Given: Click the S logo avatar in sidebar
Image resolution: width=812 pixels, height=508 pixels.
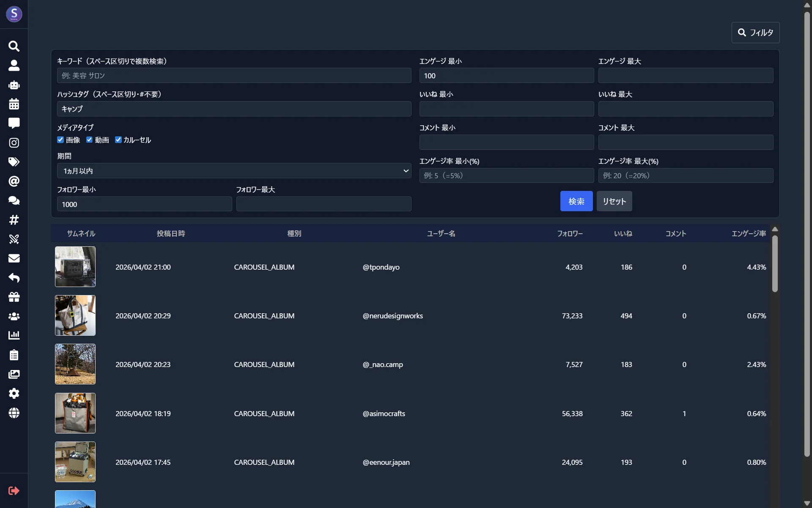Looking at the screenshot, I should tap(14, 14).
